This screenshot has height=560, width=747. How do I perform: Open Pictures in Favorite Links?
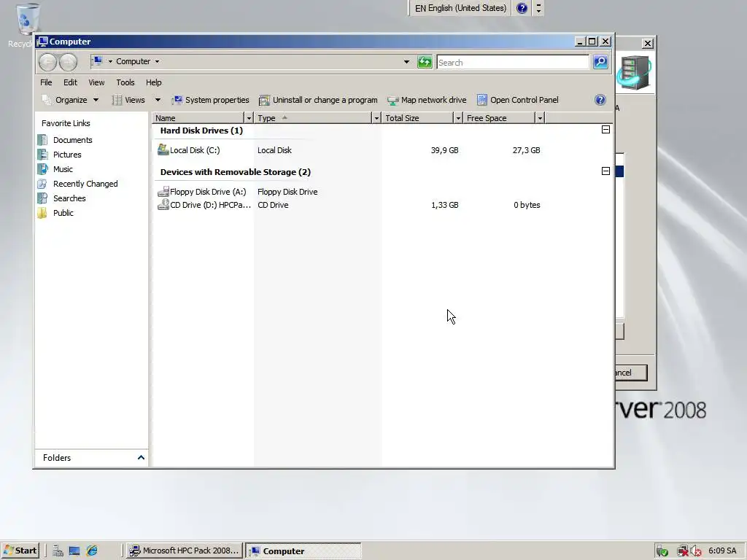point(67,155)
